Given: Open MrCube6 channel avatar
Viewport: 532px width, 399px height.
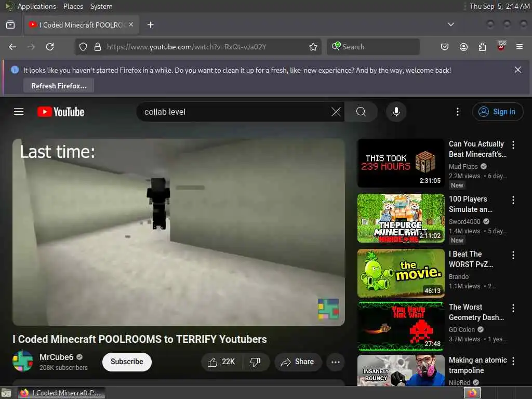Looking at the screenshot, I should (23, 361).
